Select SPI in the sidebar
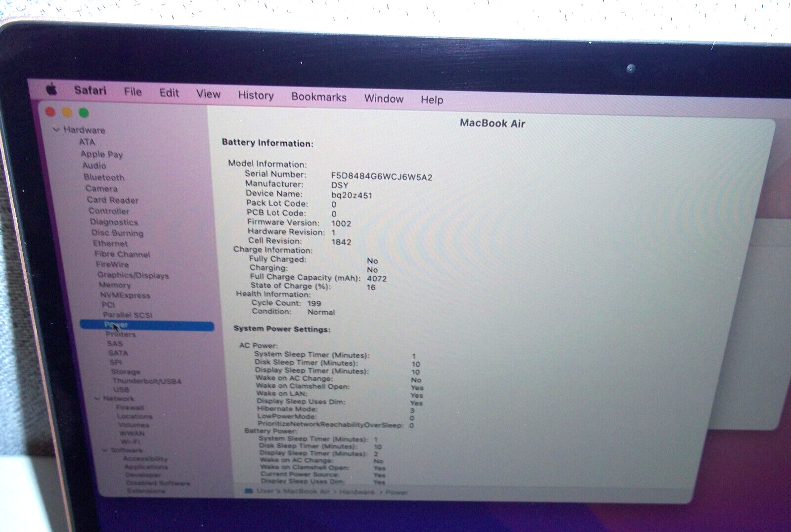This screenshot has width=791, height=532. point(115,362)
